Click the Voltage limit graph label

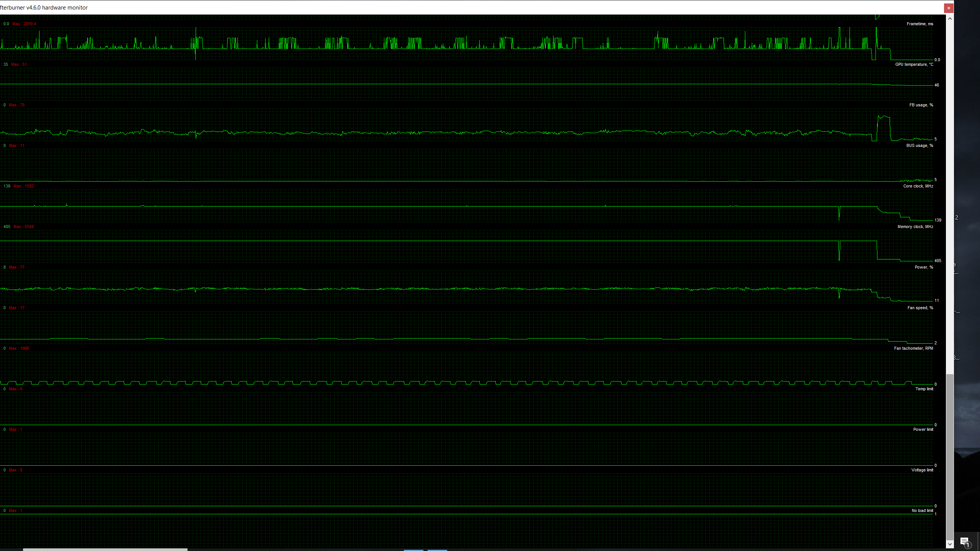[x=922, y=470]
